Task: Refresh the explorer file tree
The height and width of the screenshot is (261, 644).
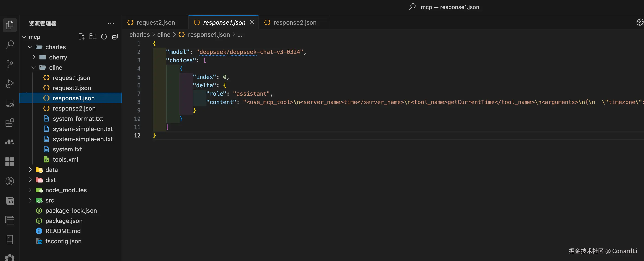Action: (x=104, y=37)
